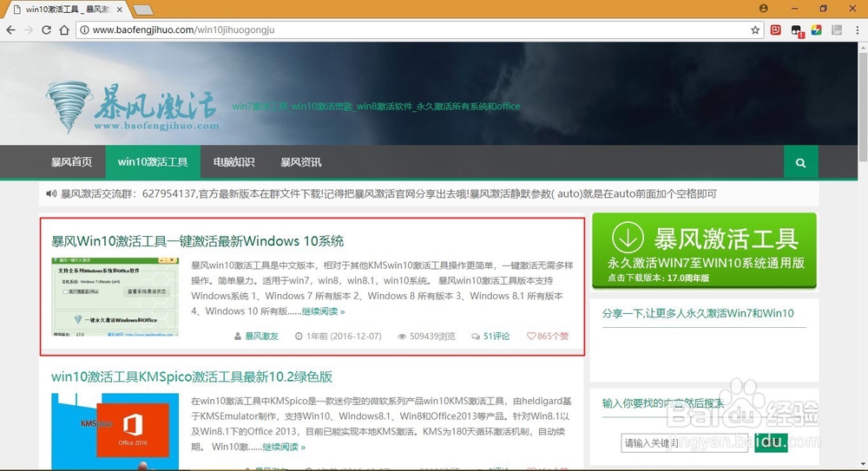Open article win10激活工具KMSpico激活工具最新10.2绿色版
This screenshot has width=868, height=471.
[x=192, y=377]
